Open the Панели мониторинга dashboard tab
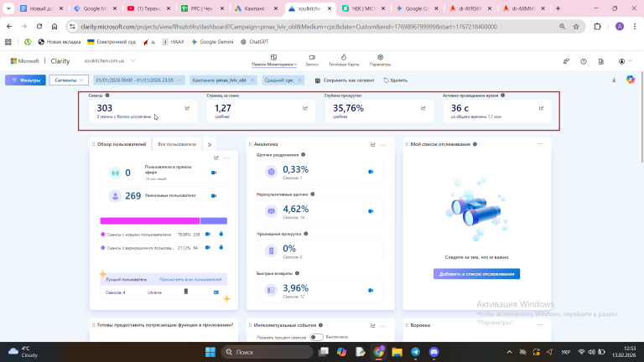Viewport: 644px width, 362px height. (274, 60)
